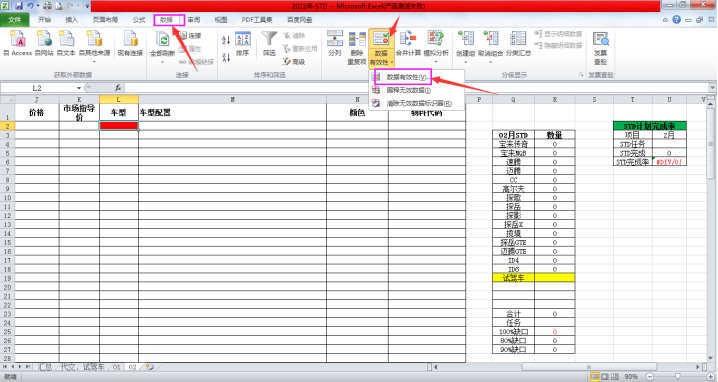Click the insert function fx icon
The image size is (718, 382).
pos(118,87)
